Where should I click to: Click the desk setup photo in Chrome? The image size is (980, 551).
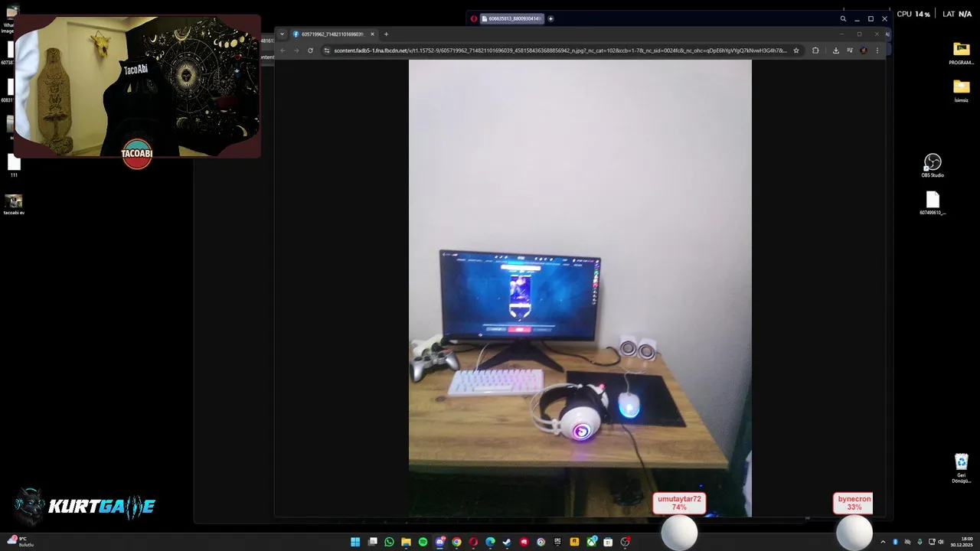coord(580,288)
